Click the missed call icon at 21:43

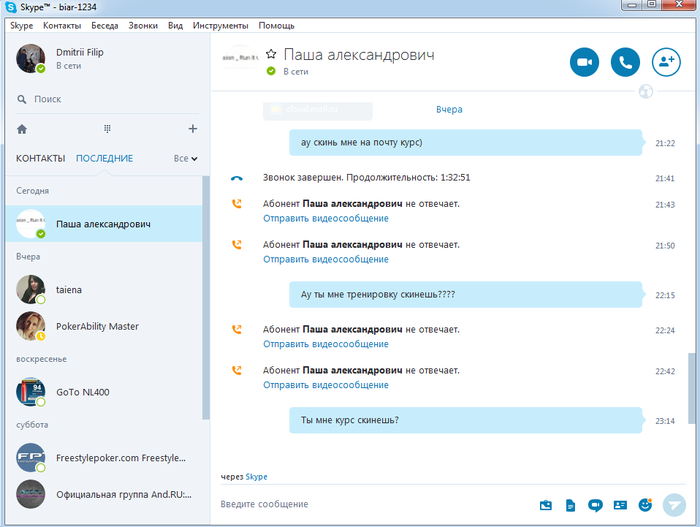(237, 204)
